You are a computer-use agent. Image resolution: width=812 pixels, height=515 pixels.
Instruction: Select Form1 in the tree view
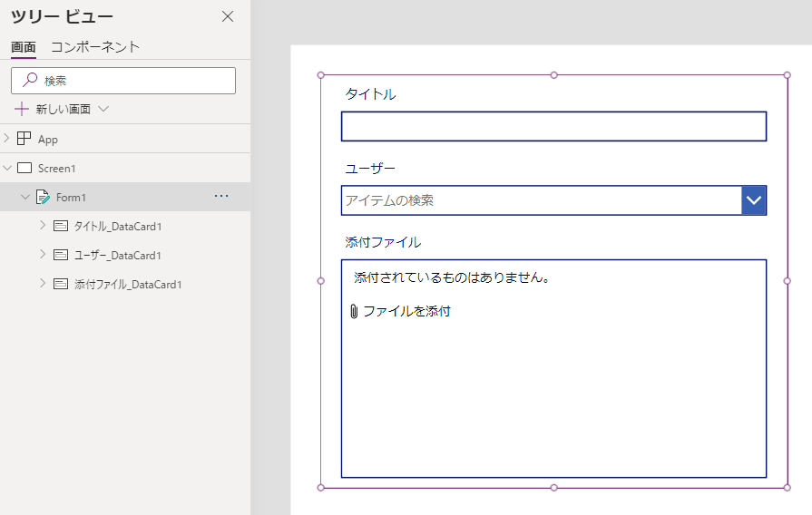[71, 197]
